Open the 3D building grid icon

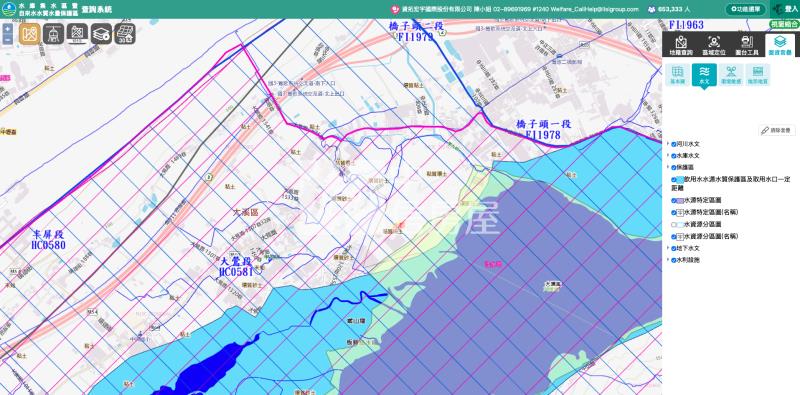tap(124, 34)
